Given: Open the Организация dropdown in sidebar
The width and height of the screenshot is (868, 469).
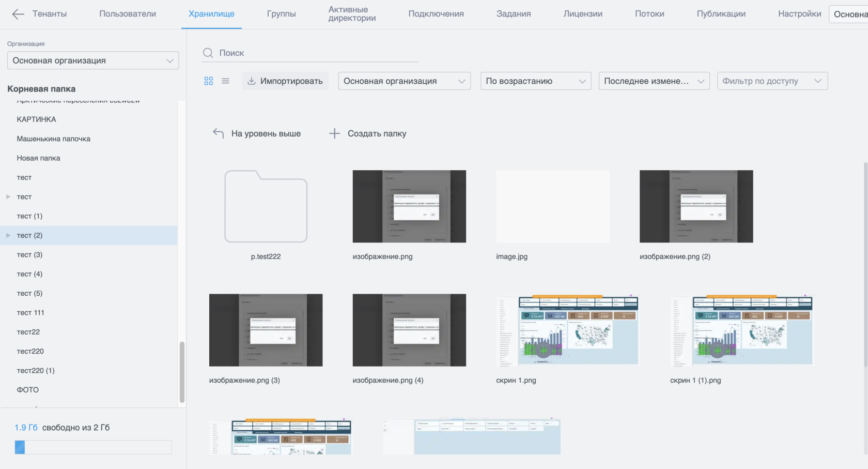Looking at the screenshot, I should (x=93, y=60).
